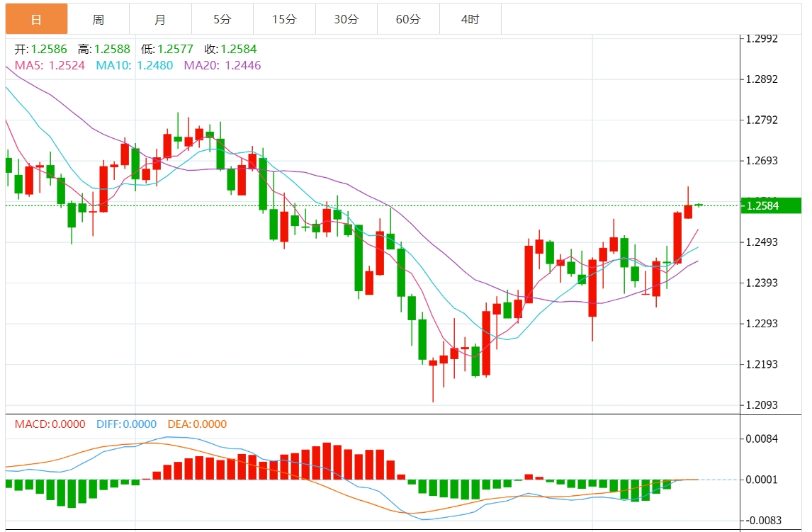Switch to the 4时 timeframe tab
812x532 pixels.
[470, 19]
